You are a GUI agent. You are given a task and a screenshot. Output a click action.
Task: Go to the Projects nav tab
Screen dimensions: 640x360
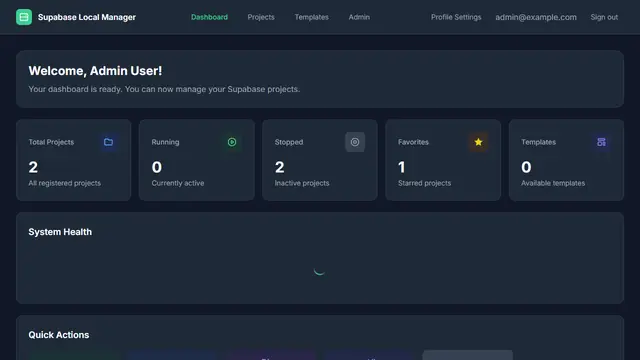(261, 17)
